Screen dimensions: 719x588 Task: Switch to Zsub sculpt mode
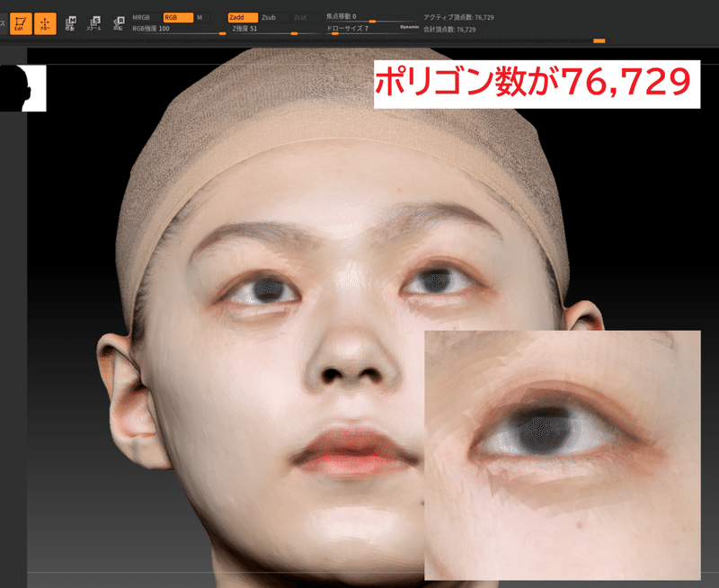274,17
